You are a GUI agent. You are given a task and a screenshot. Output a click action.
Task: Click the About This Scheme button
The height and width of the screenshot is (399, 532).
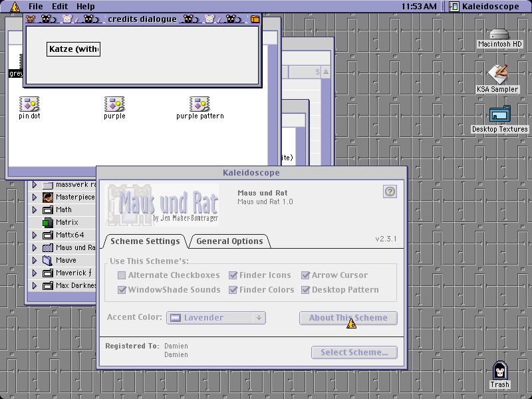[x=348, y=318]
